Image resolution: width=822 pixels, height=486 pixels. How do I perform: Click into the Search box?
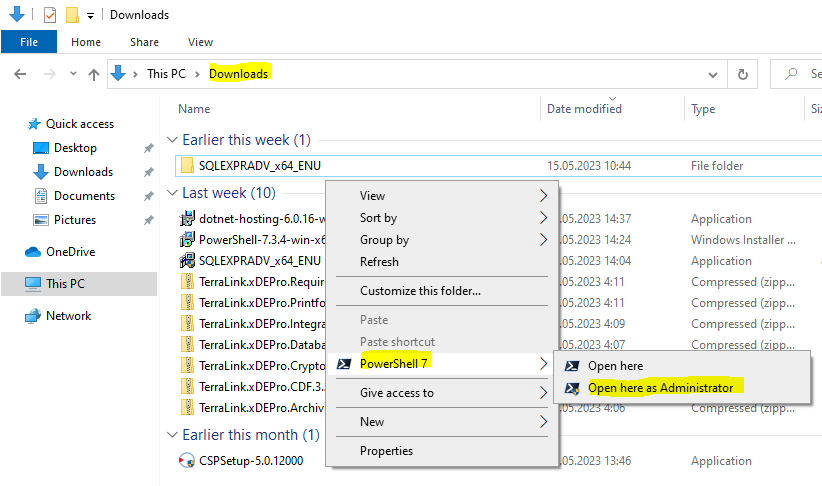pos(797,74)
